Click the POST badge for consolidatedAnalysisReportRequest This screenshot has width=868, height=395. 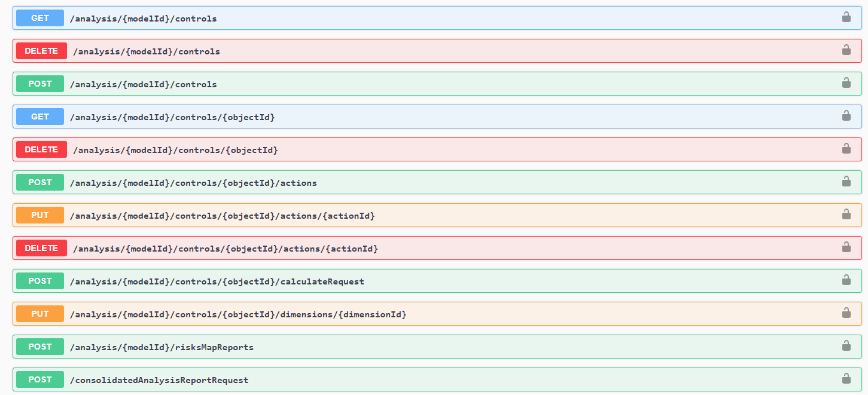click(x=40, y=379)
